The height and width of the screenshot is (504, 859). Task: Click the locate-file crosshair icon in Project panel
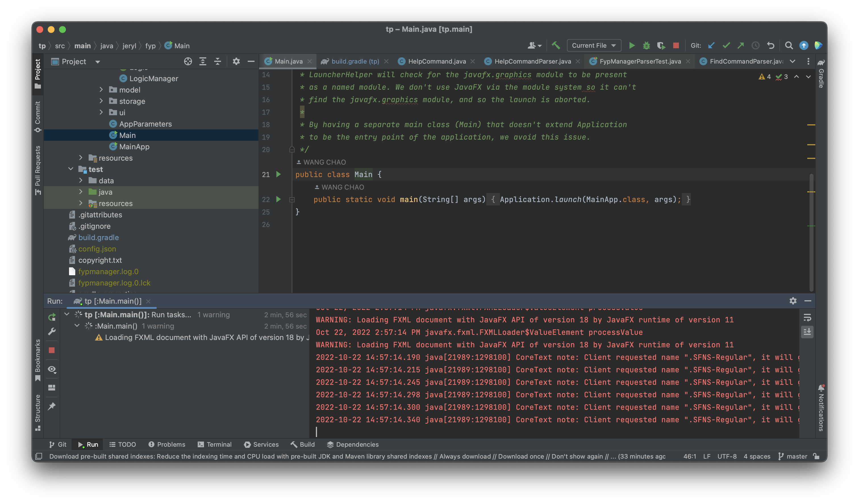click(x=188, y=61)
